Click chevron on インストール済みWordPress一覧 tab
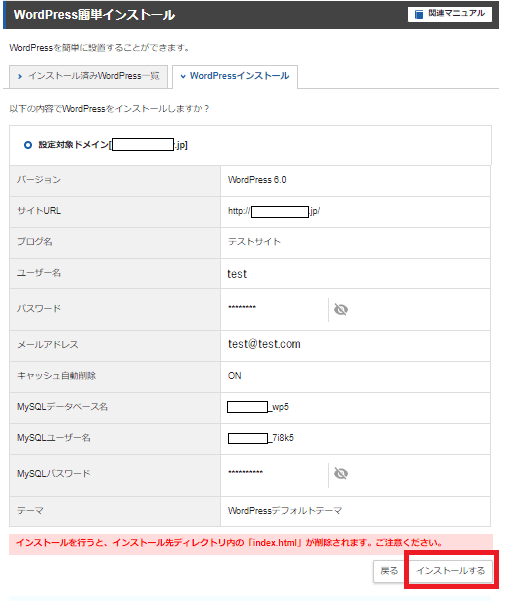505x601 pixels. point(20,76)
